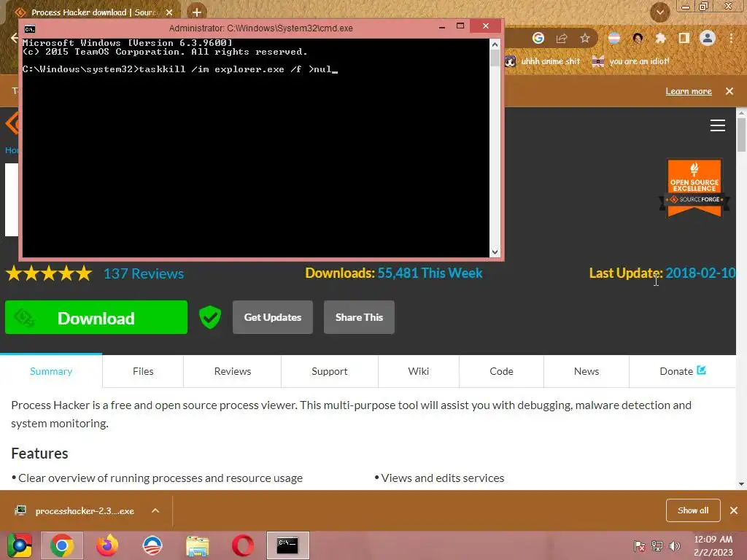Open the network tray icon
747x560 pixels.
(657, 546)
